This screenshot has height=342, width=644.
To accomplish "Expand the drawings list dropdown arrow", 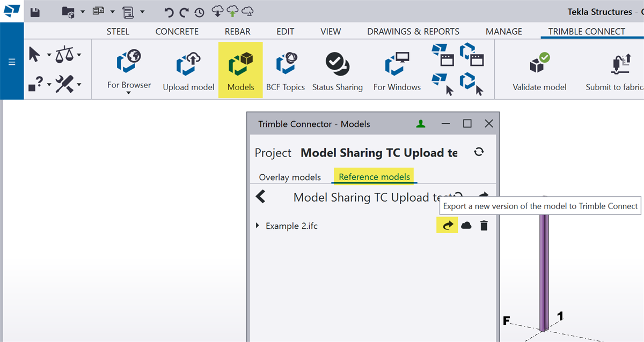I will [x=112, y=12].
